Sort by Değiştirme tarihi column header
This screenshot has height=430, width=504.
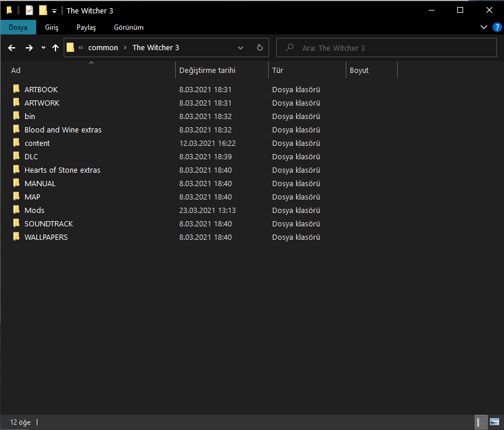pos(222,71)
